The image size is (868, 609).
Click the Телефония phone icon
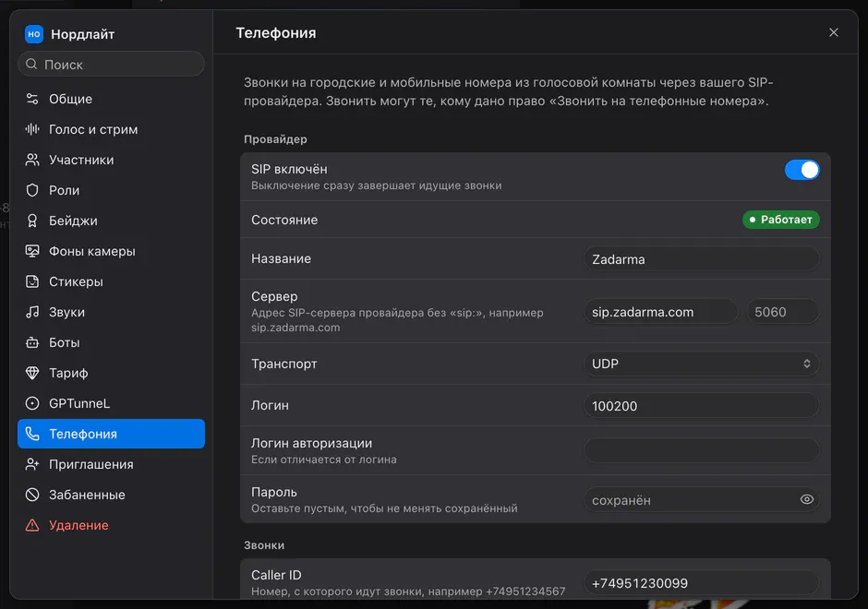pos(32,434)
